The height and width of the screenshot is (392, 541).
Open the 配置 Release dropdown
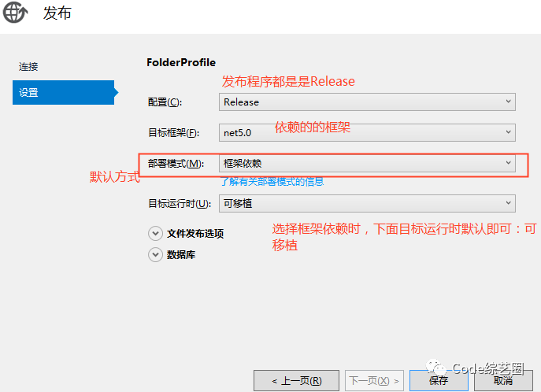(x=367, y=102)
